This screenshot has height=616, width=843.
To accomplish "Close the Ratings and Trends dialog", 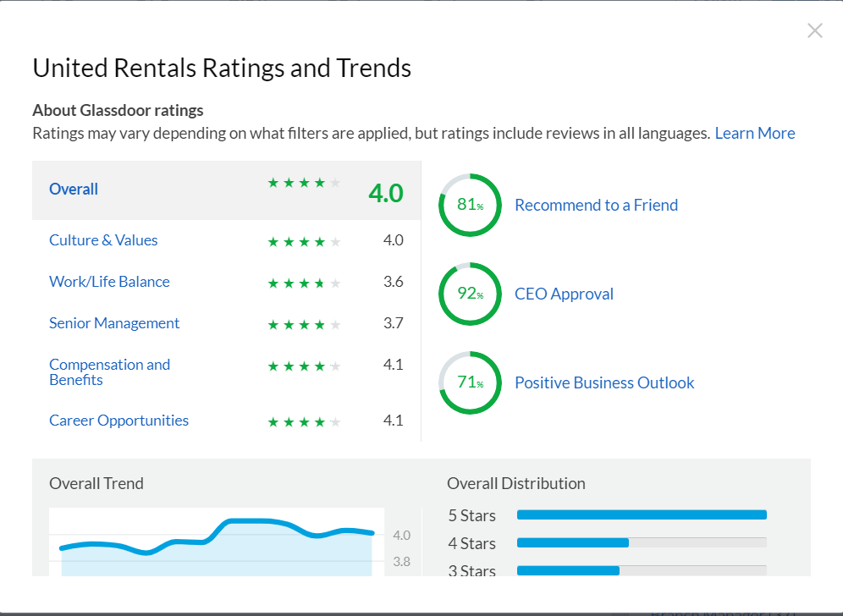I will (814, 30).
